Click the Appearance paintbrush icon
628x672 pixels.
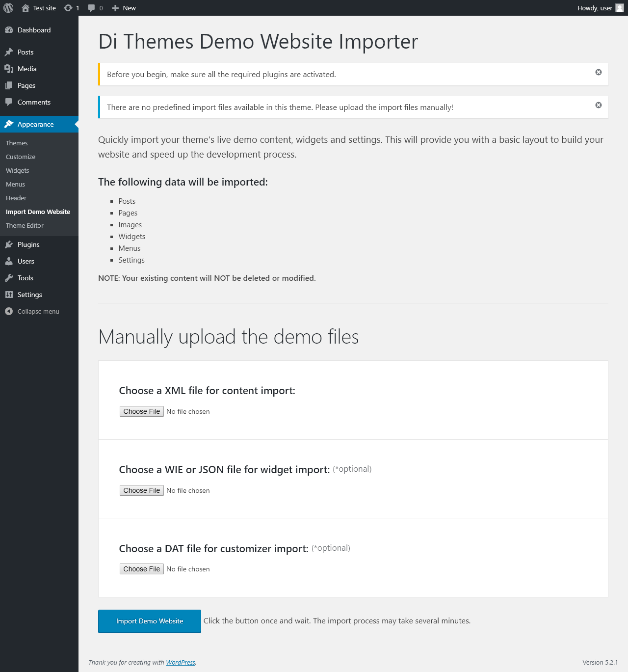9,124
